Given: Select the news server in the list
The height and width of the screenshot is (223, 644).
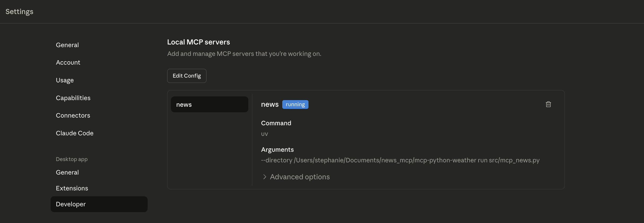Looking at the screenshot, I should 209,104.
